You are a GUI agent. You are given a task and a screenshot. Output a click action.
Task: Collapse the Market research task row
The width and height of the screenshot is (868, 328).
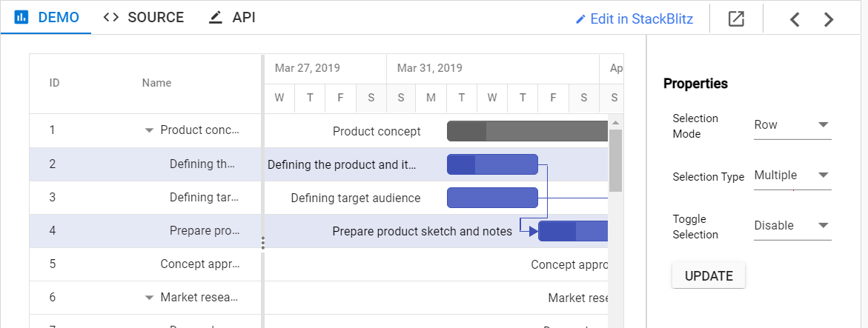(149, 298)
